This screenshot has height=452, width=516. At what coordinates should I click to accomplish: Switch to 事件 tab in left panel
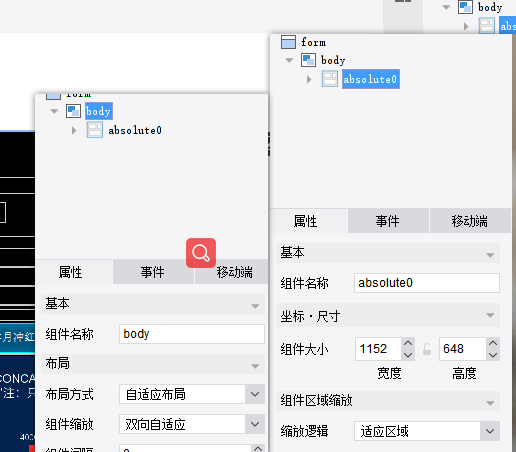pyautogui.click(x=153, y=272)
